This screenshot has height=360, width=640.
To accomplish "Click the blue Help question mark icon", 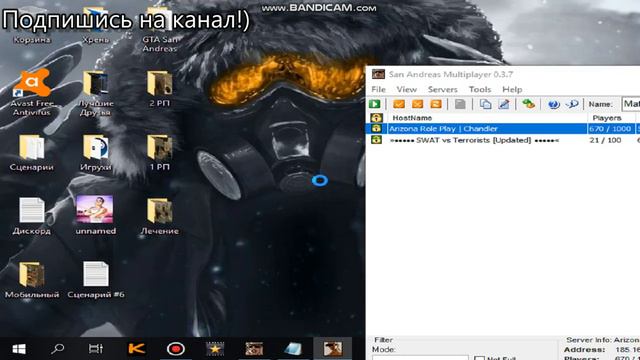I will (x=553, y=104).
